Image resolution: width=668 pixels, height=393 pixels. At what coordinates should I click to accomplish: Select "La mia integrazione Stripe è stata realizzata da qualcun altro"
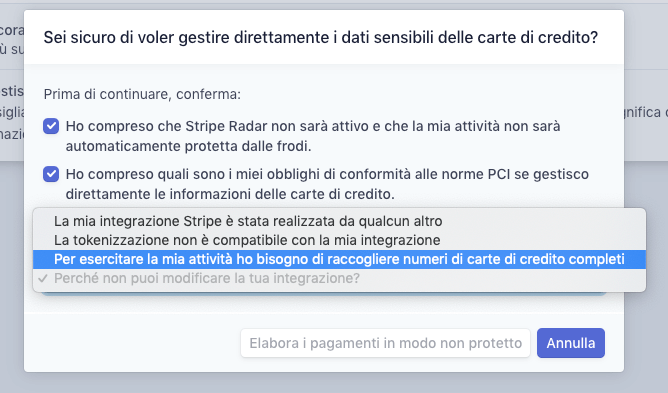tap(248, 221)
